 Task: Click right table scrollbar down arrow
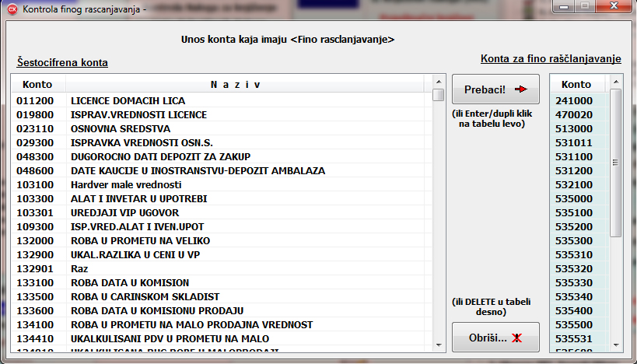pos(616,345)
